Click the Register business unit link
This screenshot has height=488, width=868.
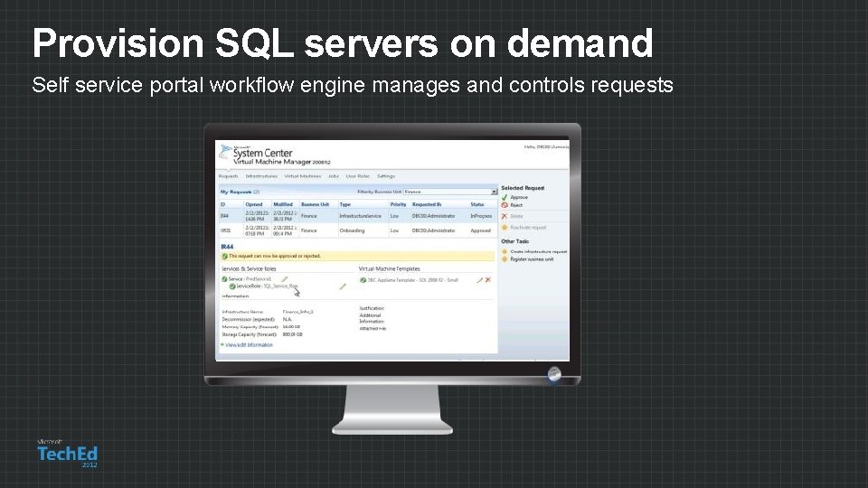(532, 259)
